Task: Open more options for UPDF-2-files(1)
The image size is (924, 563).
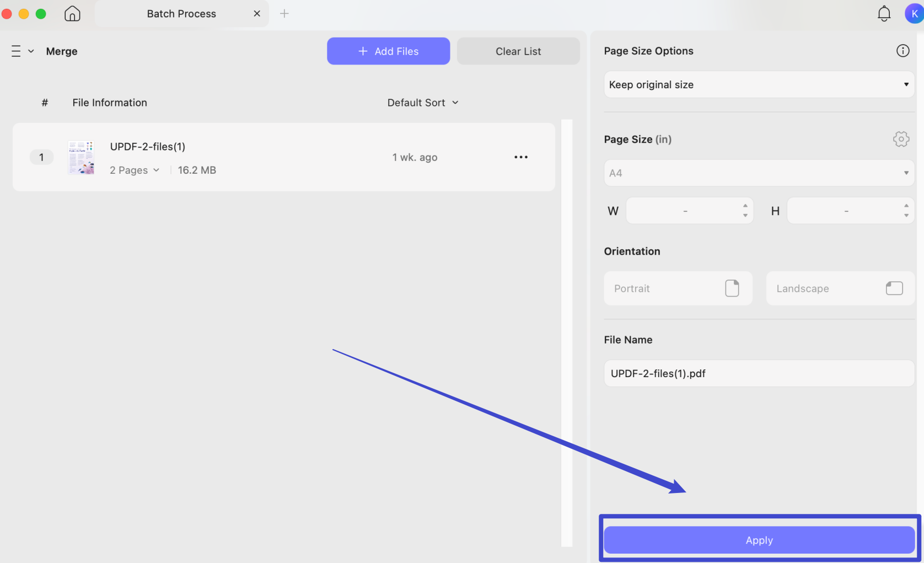Action: pyautogui.click(x=521, y=157)
